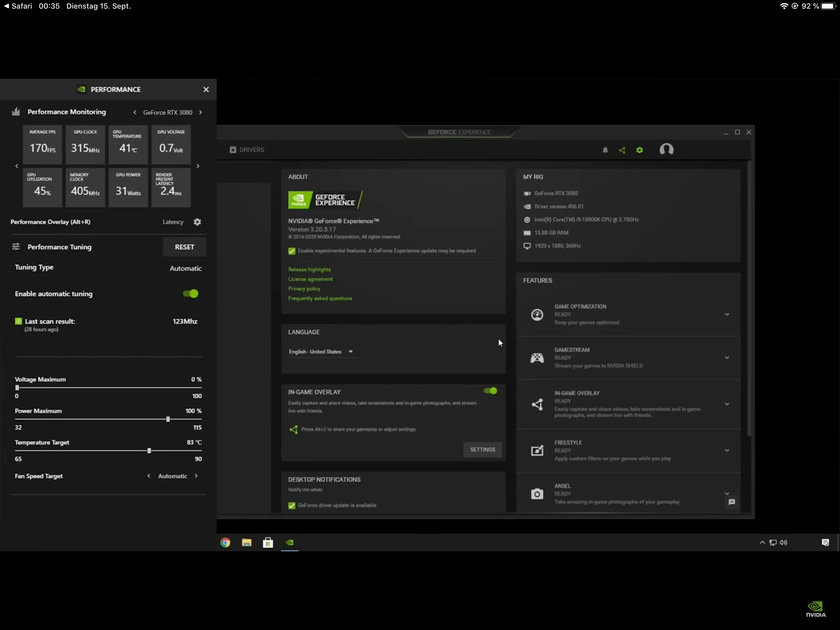Turn off the In-Game Overlay toggle

[490, 391]
